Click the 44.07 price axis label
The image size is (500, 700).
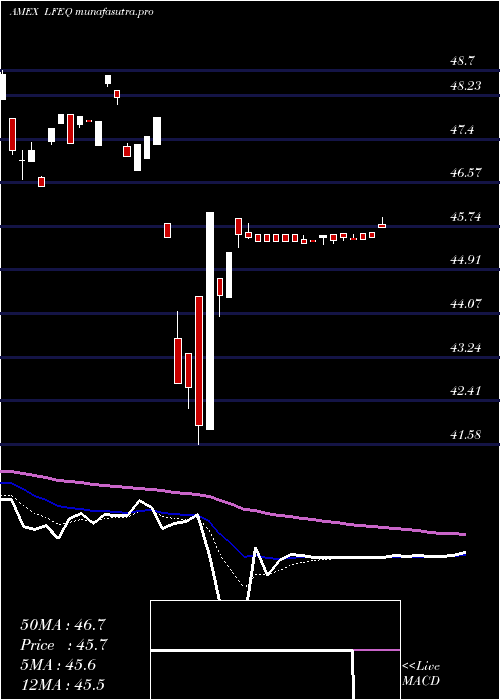pyautogui.click(x=465, y=304)
